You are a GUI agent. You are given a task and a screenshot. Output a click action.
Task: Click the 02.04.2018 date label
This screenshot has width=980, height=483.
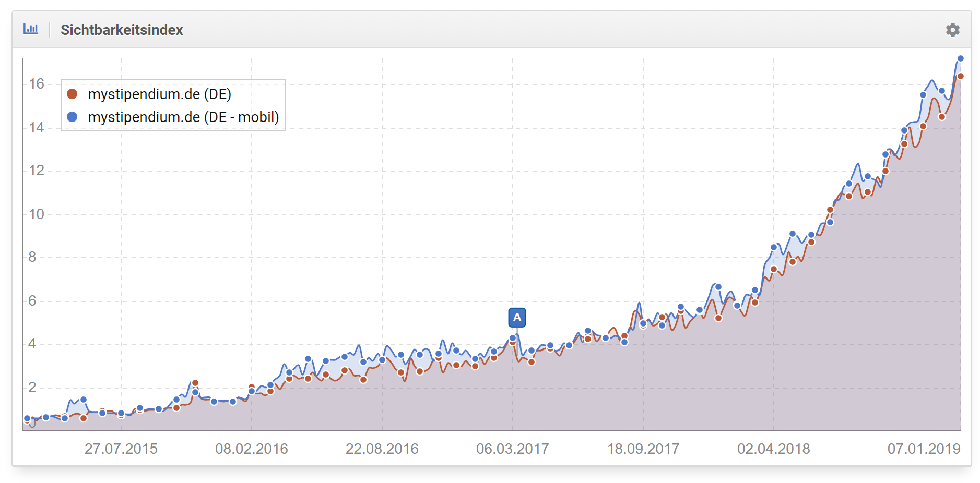tap(773, 449)
